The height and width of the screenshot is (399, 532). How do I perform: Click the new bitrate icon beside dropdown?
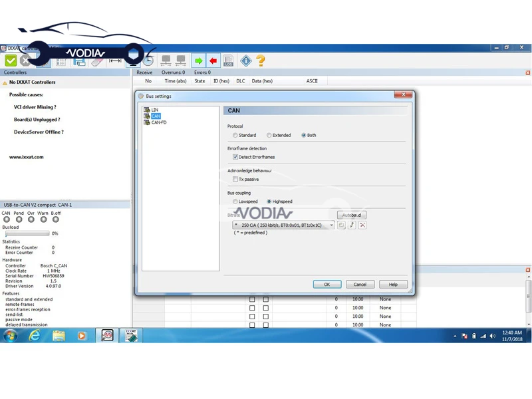[341, 225]
